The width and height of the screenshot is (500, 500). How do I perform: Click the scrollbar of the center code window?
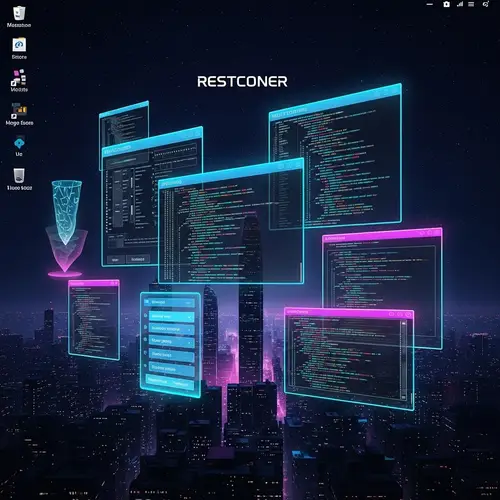(x=301, y=272)
